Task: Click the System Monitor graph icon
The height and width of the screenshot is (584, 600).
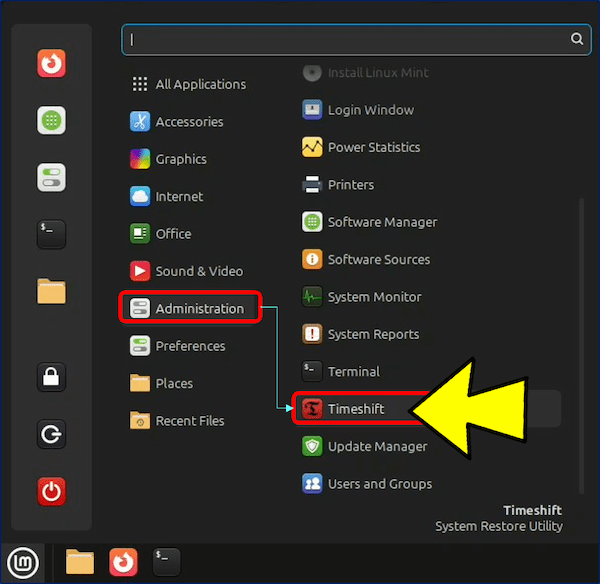Action: tap(312, 297)
